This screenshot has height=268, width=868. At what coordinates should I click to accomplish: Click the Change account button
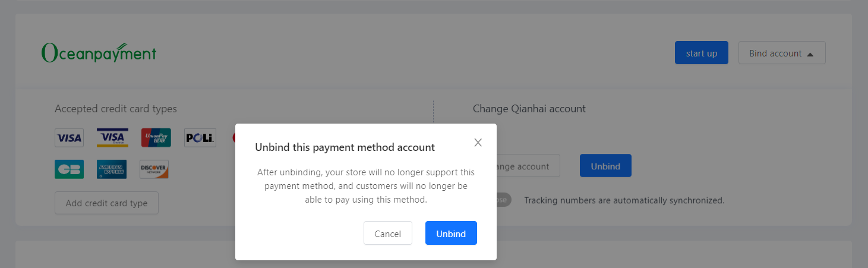[528, 166]
